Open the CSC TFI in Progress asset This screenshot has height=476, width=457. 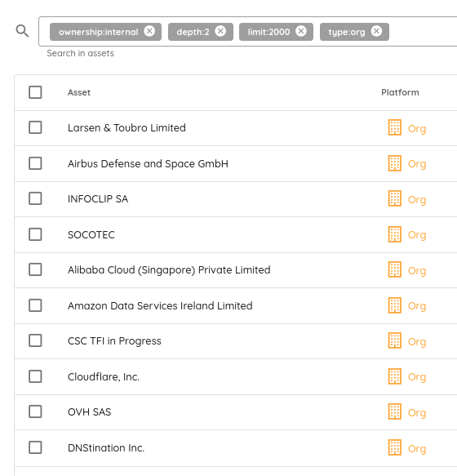[x=114, y=341]
